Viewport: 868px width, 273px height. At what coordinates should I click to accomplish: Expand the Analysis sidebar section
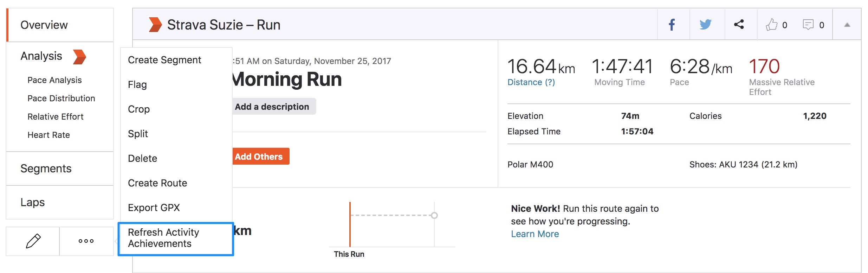[x=41, y=56]
